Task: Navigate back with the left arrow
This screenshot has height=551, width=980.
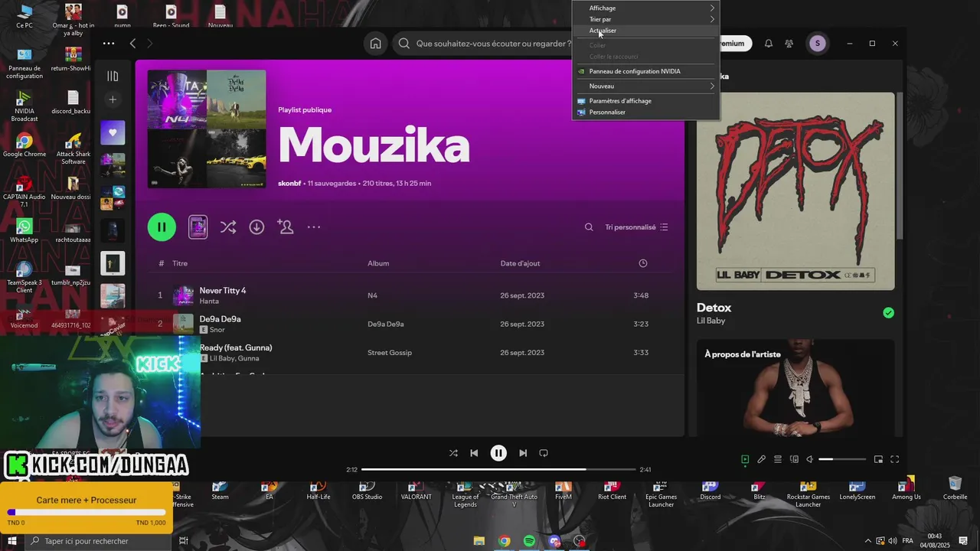Action: click(x=132, y=44)
